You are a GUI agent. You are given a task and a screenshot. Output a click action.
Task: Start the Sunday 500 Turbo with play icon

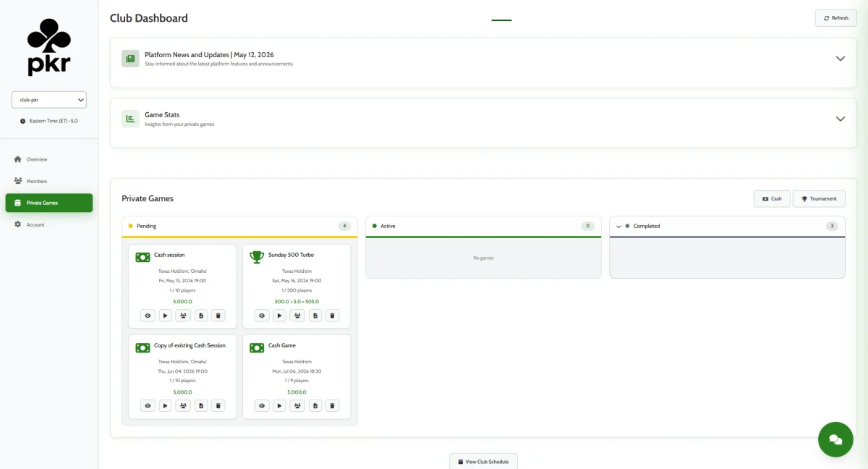pos(279,316)
